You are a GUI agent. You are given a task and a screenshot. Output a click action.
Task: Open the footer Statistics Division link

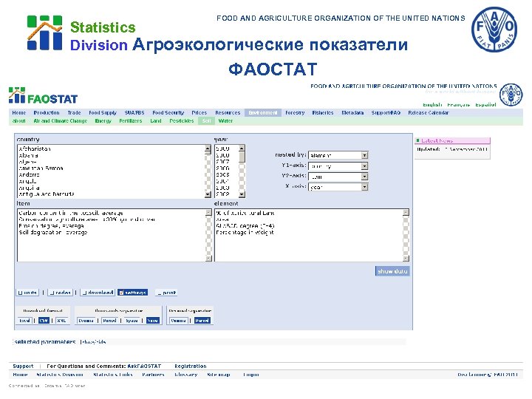pos(60,375)
